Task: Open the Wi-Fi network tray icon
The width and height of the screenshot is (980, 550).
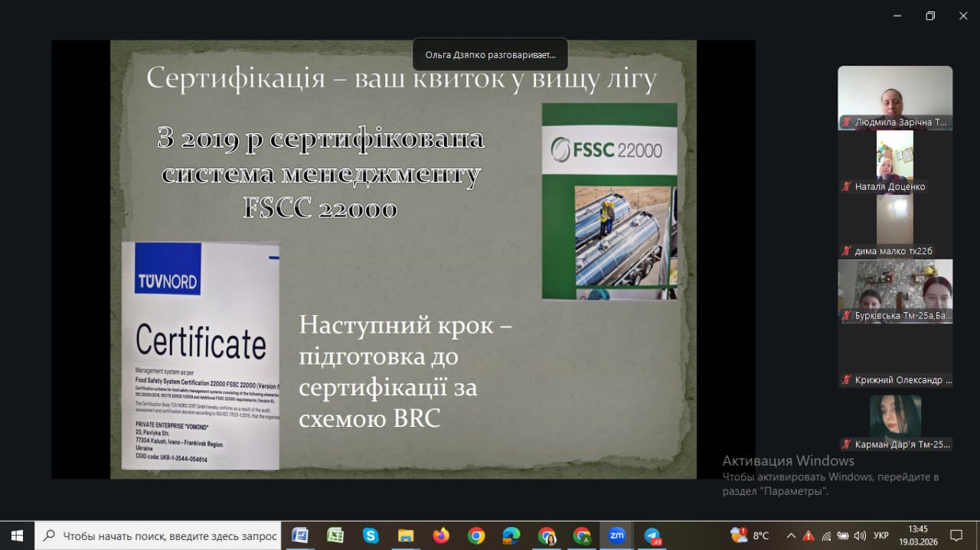Action: click(x=826, y=535)
